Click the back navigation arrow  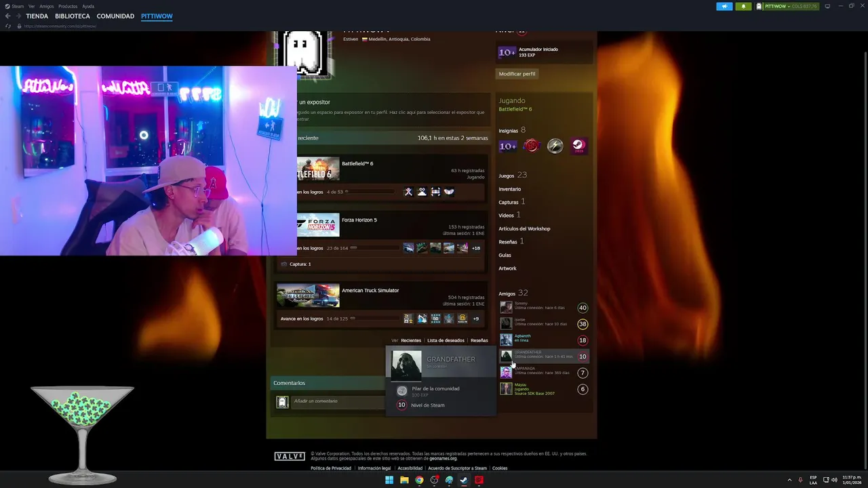click(x=7, y=16)
